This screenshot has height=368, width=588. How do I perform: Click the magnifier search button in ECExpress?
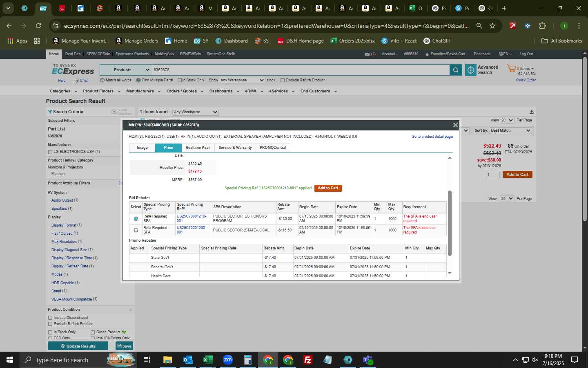coord(456,70)
